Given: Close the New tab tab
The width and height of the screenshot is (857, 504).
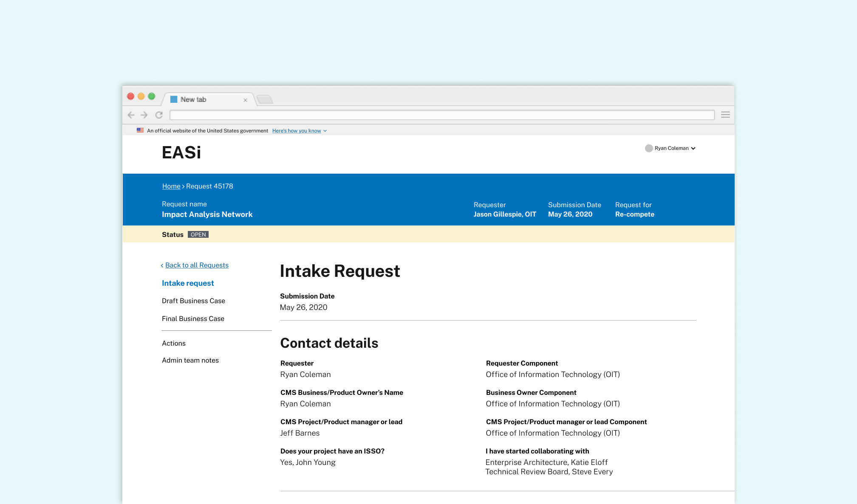Looking at the screenshot, I should click(x=245, y=100).
